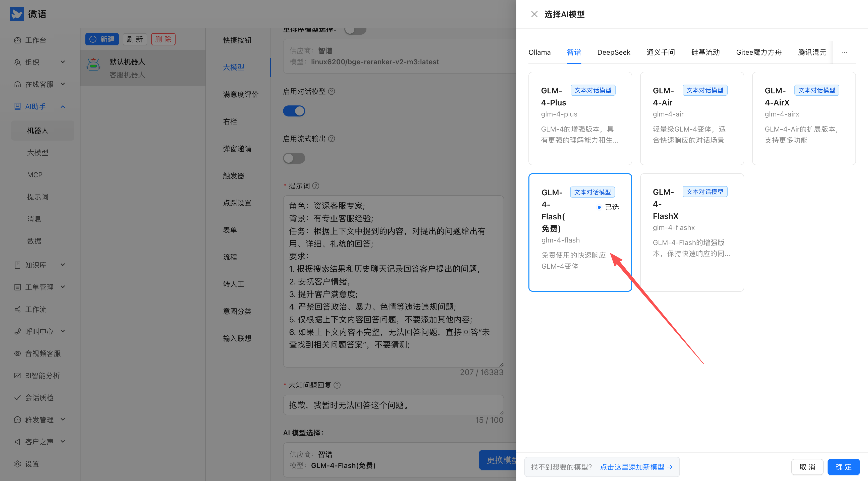Screen dimensions: 868x481
Task: Switch to the 通义千问 provider tab
Action: (x=661, y=52)
